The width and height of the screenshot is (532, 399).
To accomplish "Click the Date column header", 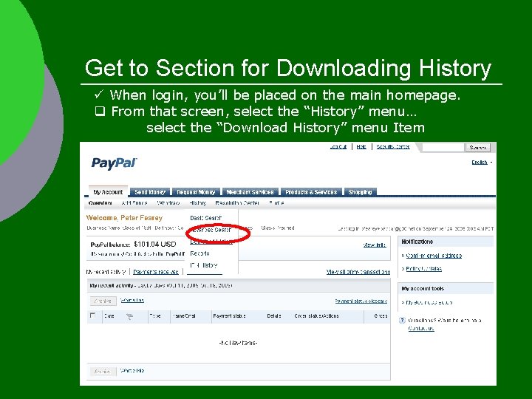I will pyautogui.click(x=109, y=316).
